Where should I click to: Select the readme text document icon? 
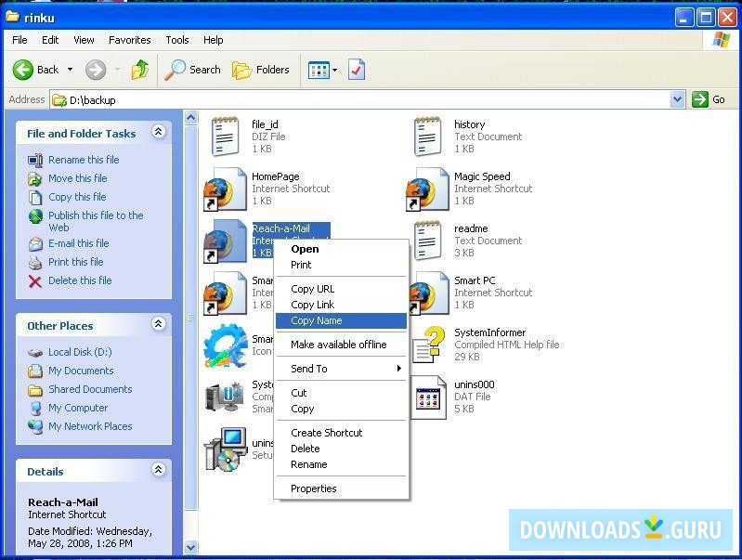click(x=427, y=241)
